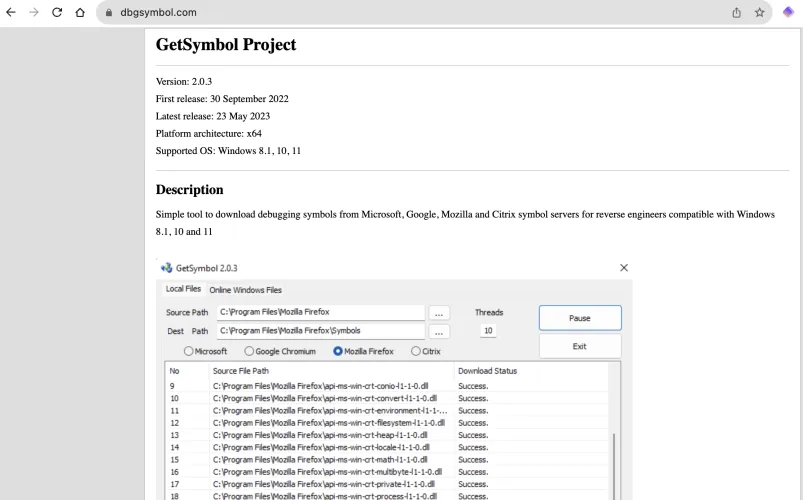This screenshot has width=803, height=500.
Task: Select the Microsoft radio button
Action: [x=188, y=351]
